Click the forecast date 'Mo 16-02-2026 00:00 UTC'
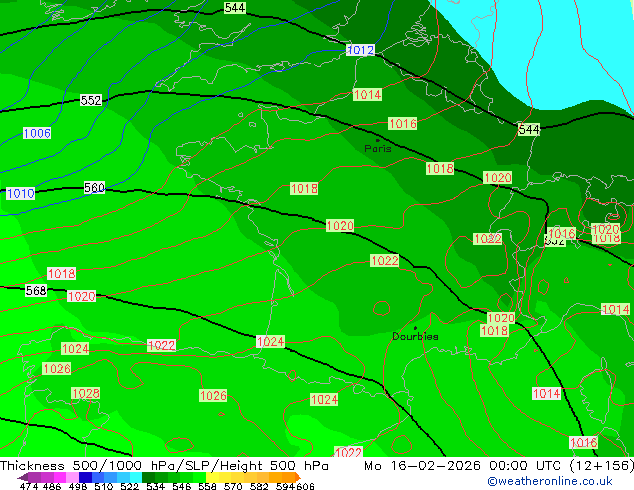634x490 pixels. 464,466
